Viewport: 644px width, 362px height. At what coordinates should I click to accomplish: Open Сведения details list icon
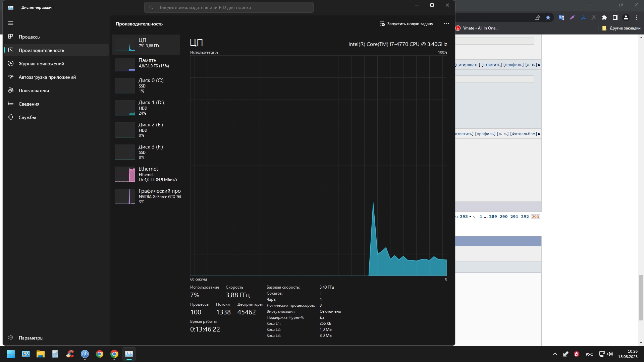11,104
